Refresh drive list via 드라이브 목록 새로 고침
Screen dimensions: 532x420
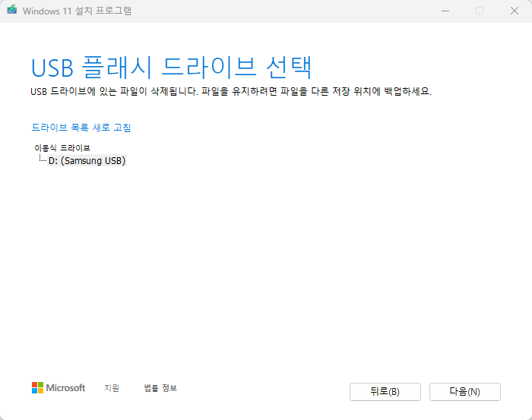[81, 128]
